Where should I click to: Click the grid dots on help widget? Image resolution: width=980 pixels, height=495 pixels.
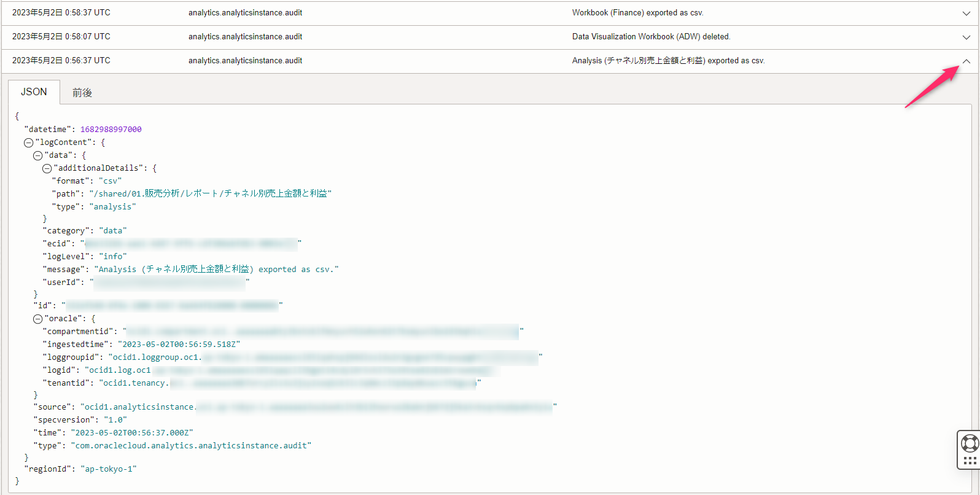point(970,461)
